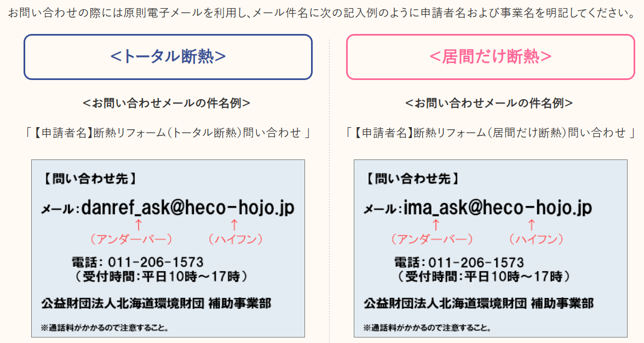The height and width of the screenshot is (343, 644).
Task: Click the 居間だけ断熱 inquiry subject line example
Action: (490, 133)
